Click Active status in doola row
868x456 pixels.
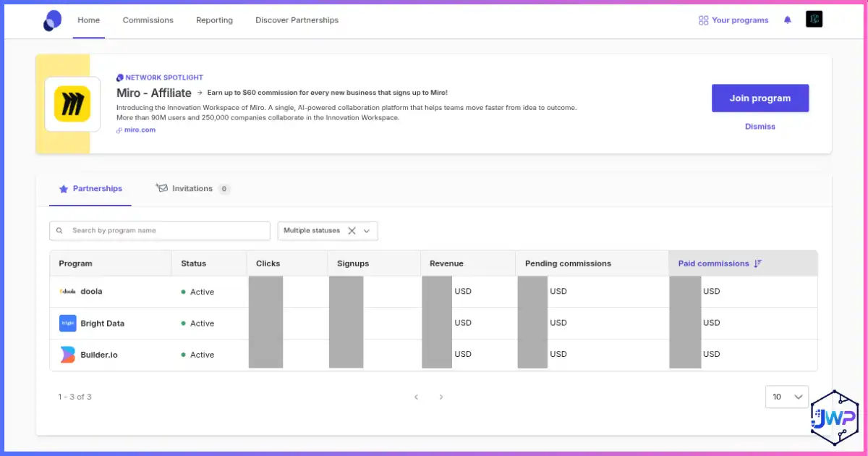197,292
